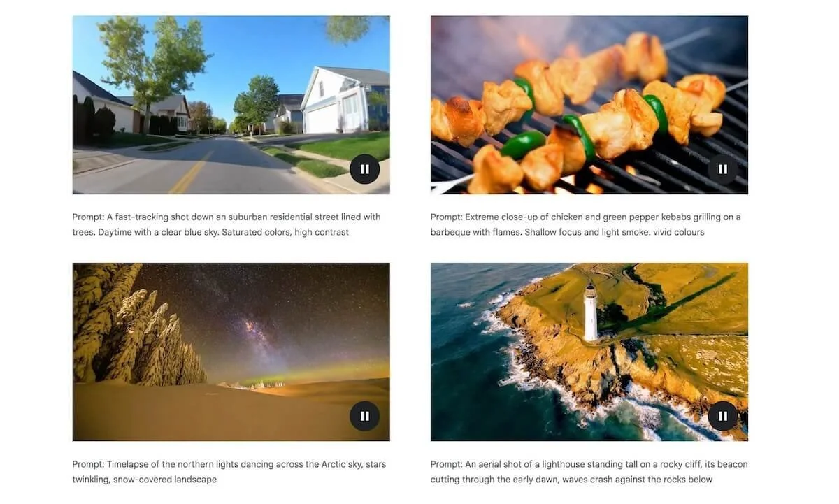Click the chicken and green pepper kebabs prompt text
Image resolution: width=839 pixels, height=504 pixels.
tap(585, 224)
